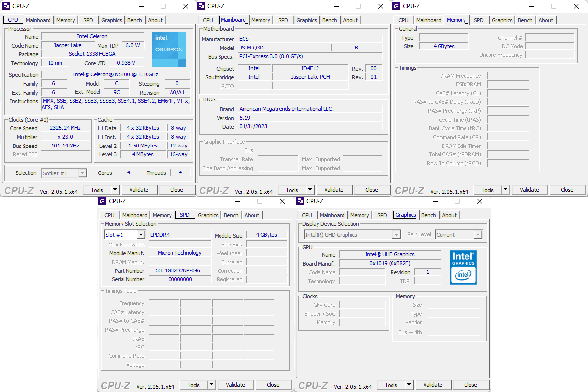Expand the Tools arrow in the Graphics window
588x392 pixels.
click(x=409, y=385)
